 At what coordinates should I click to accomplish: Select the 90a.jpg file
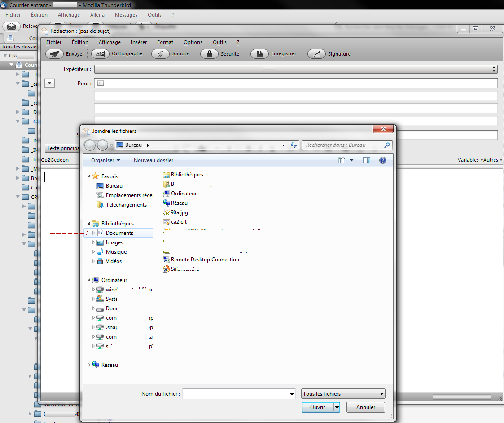pos(179,212)
